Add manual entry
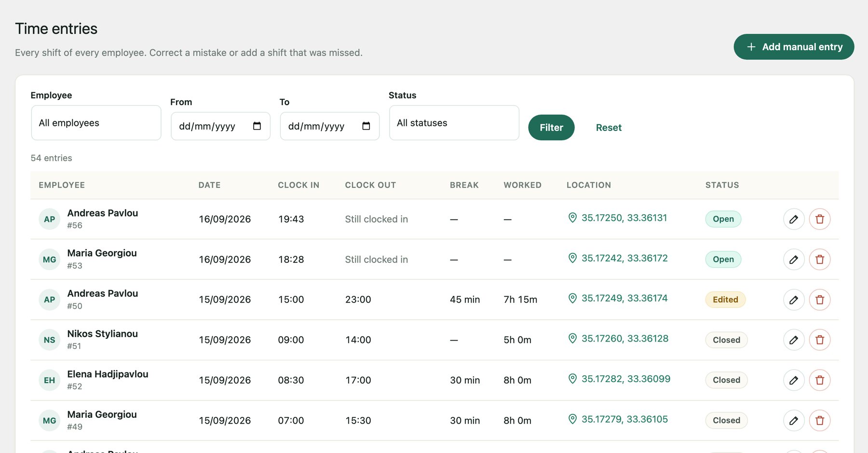This screenshot has height=453, width=868. [x=794, y=47]
